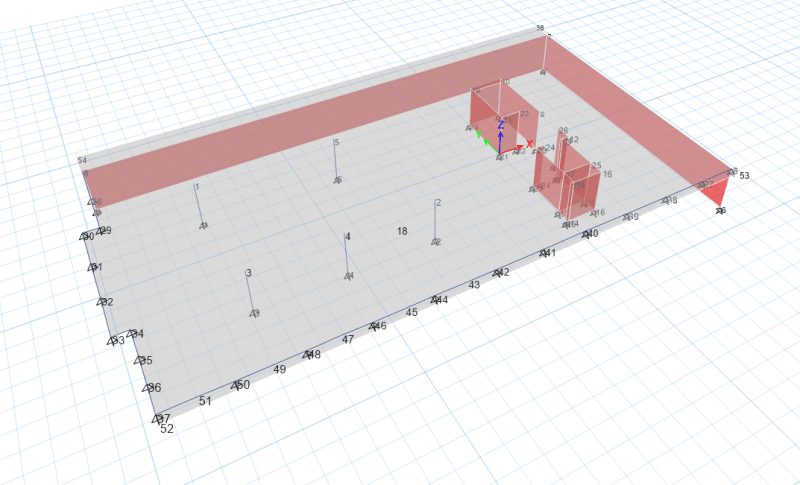Click the node label 54
800x485 pixels.
82,161
